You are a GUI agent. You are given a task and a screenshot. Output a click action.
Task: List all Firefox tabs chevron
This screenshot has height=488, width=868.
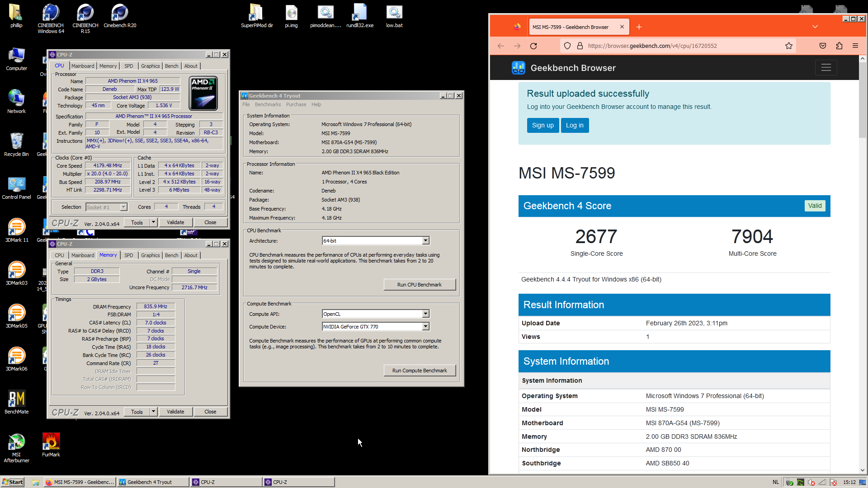pos(815,27)
